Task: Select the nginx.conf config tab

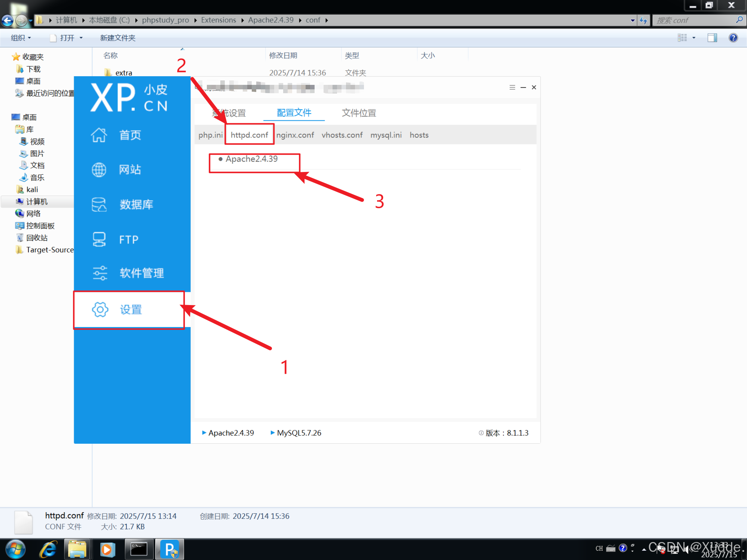Action: click(295, 135)
